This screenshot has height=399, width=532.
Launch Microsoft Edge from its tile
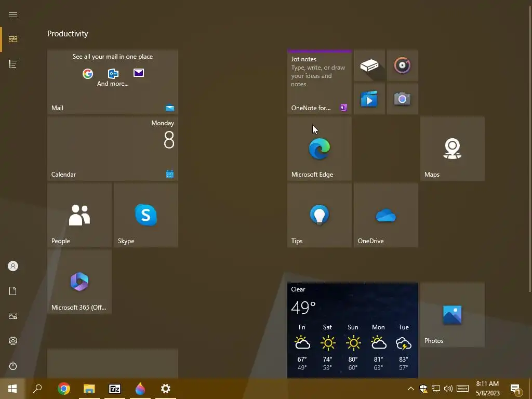click(x=320, y=148)
